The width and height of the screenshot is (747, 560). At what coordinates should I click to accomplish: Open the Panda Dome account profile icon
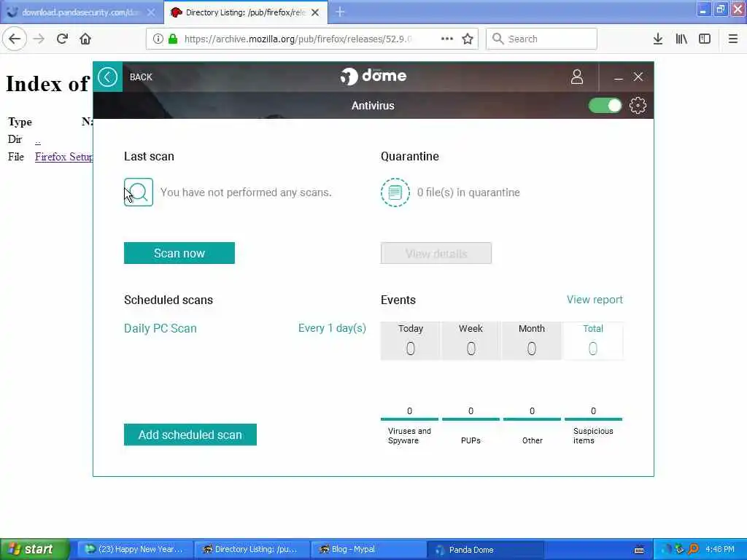click(x=577, y=77)
